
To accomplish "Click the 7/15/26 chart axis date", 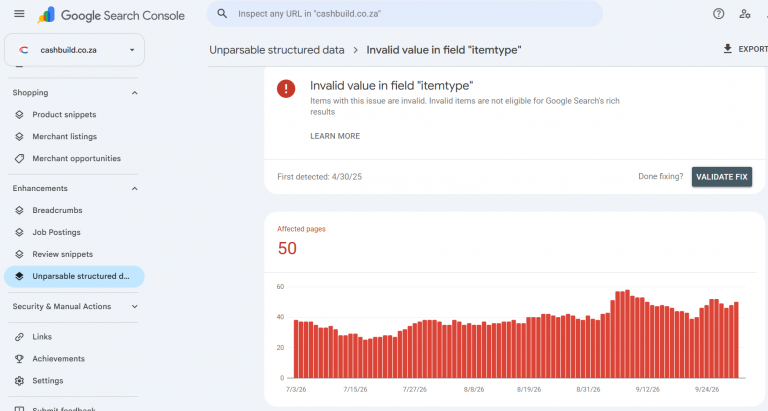I will (x=355, y=389).
